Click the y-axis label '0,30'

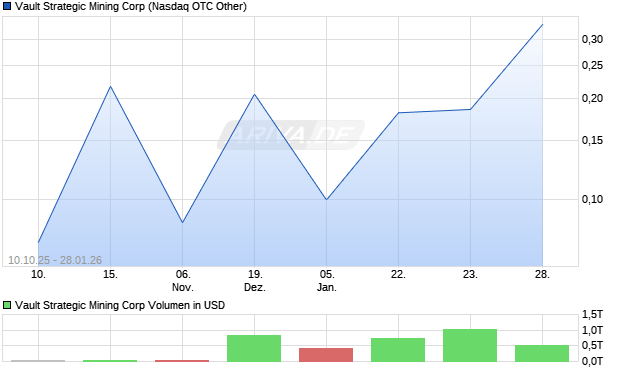tap(592, 39)
